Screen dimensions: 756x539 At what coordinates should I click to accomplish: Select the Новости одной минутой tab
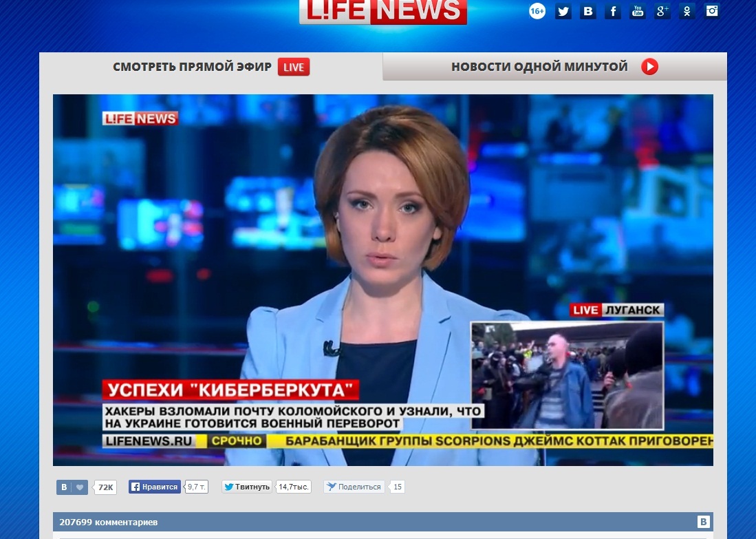tap(555, 67)
